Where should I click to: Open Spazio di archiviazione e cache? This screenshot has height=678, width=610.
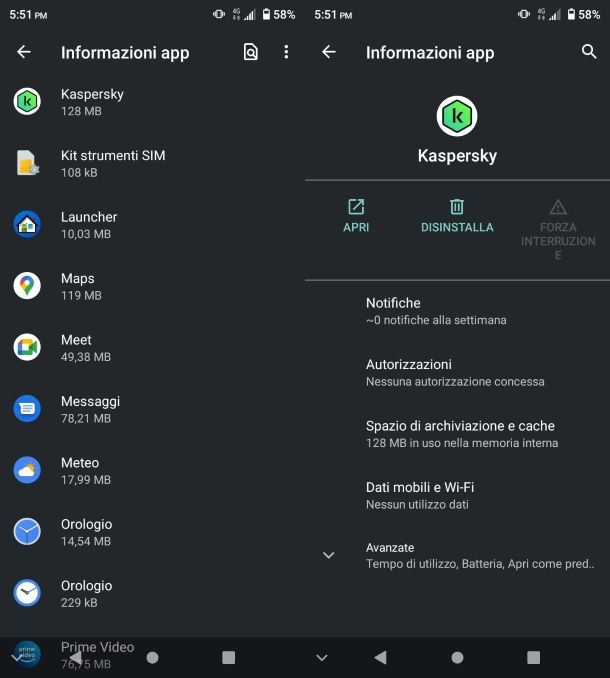click(457, 434)
